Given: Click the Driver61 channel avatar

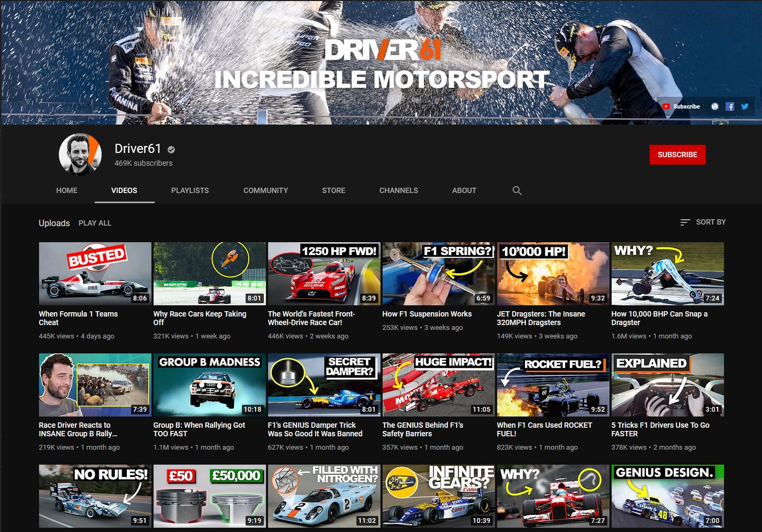Looking at the screenshot, I should pos(80,155).
